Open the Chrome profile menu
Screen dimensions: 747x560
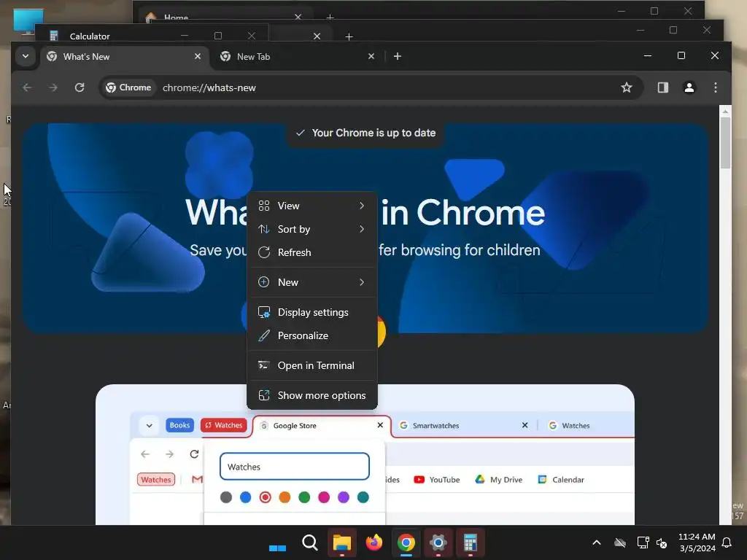click(689, 87)
